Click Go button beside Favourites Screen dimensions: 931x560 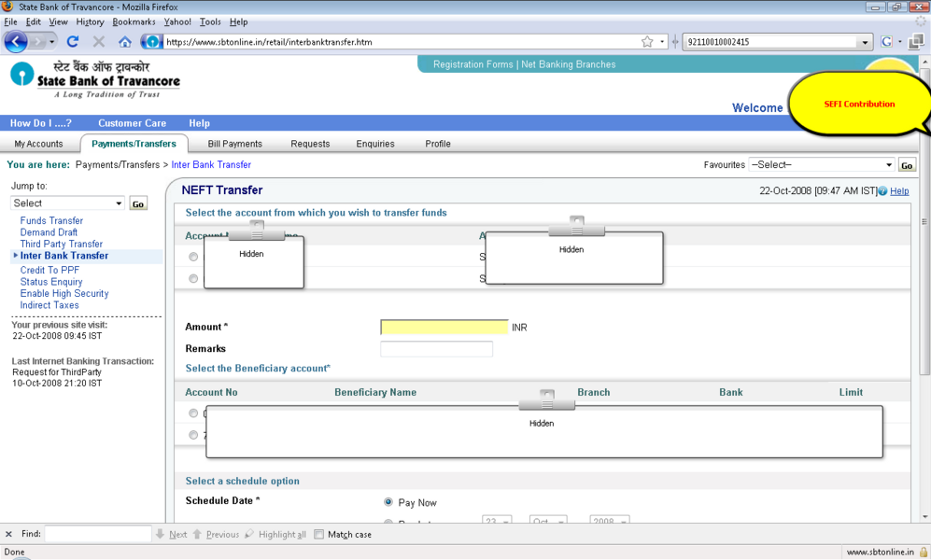click(x=906, y=165)
